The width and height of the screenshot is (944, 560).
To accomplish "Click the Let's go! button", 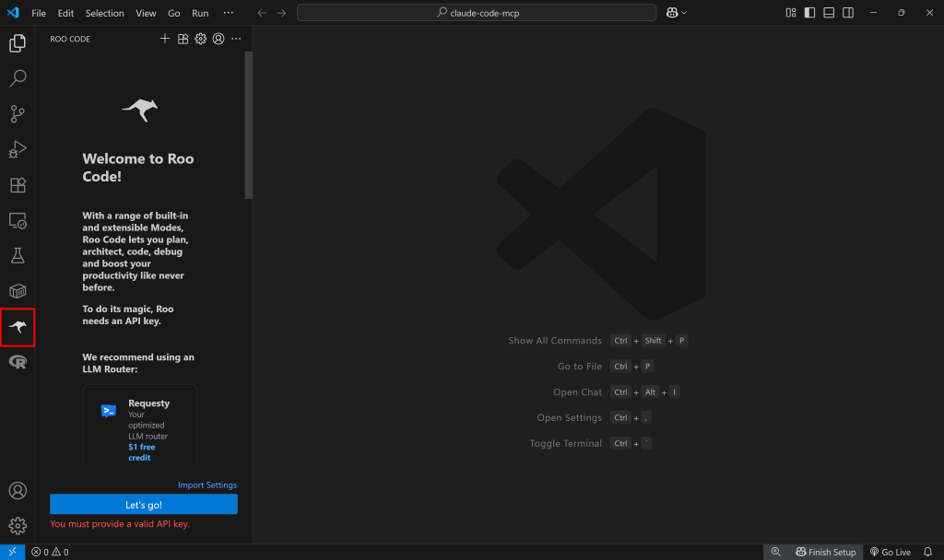I will (x=143, y=504).
